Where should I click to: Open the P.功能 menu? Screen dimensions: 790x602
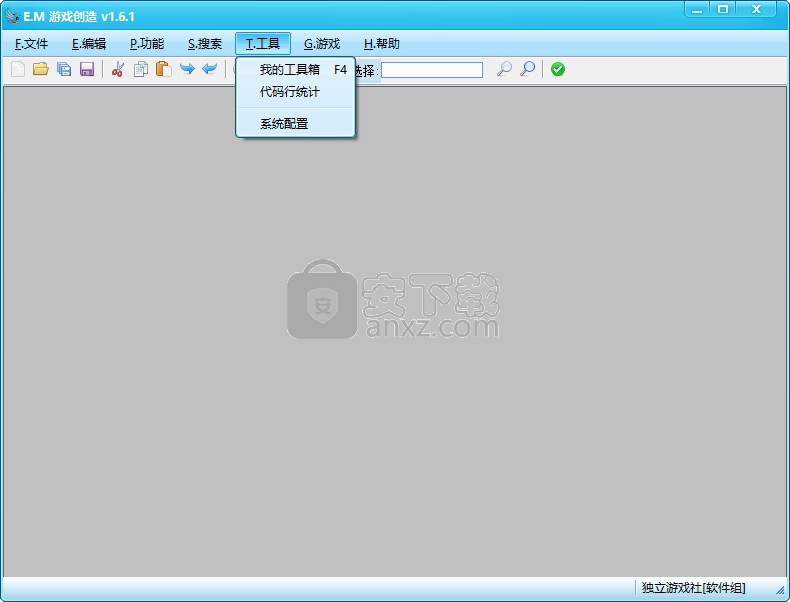(x=147, y=44)
